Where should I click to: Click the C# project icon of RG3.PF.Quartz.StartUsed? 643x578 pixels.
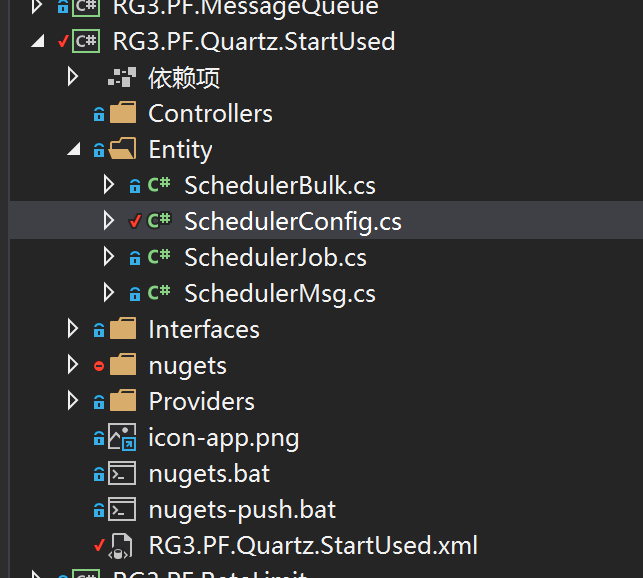click(86, 41)
